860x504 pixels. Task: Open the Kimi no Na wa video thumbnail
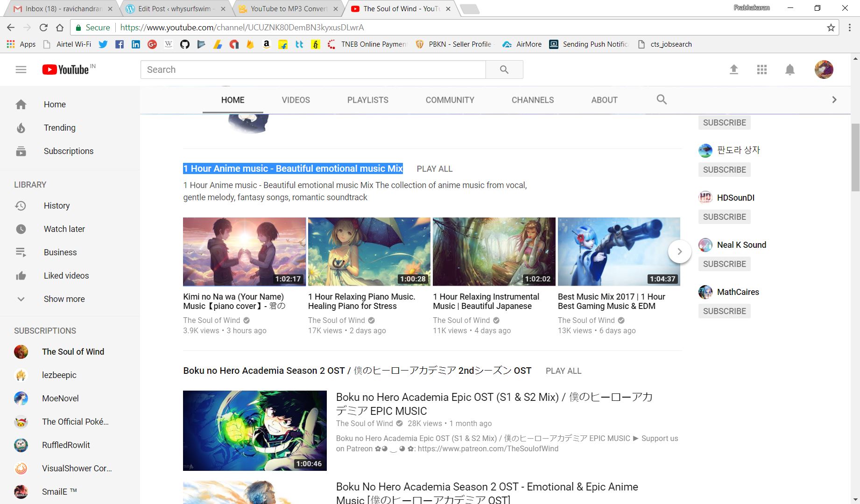244,252
